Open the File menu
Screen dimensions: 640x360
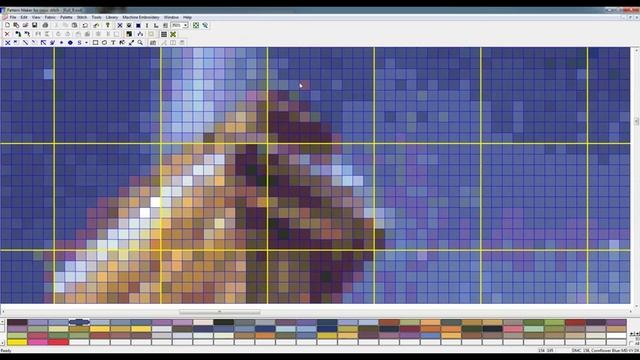[x=13, y=18]
